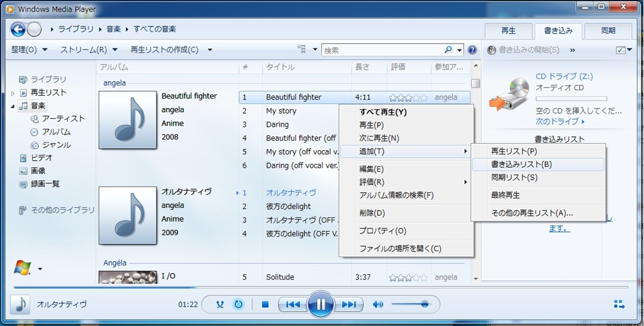This screenshot has width=644, height=326.
Task: Switch to the 同期 tab
Action: [x=608, y=31]
